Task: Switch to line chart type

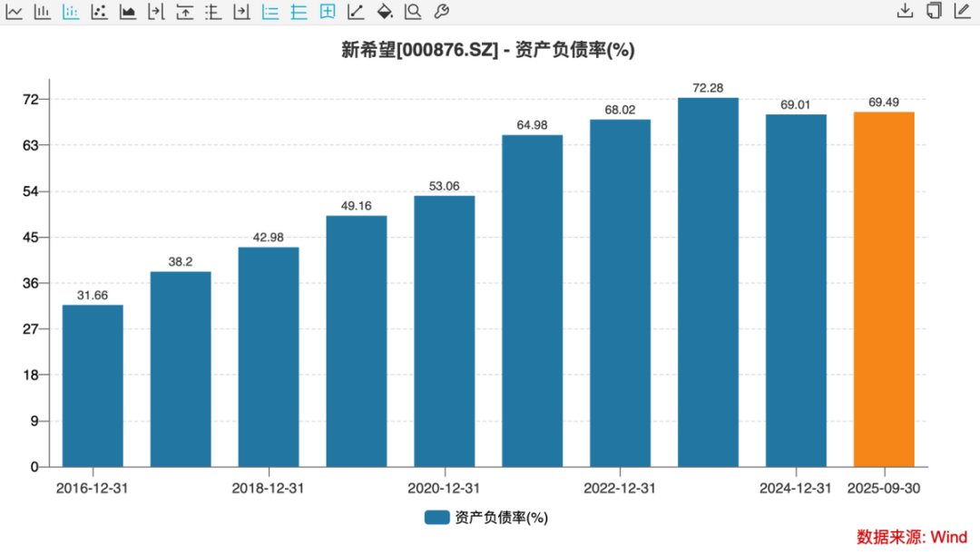Action: [14, 11]
